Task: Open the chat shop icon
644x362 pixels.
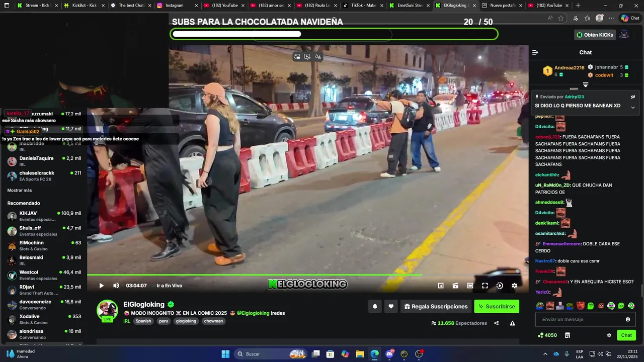Action: [x=568, y=335]
